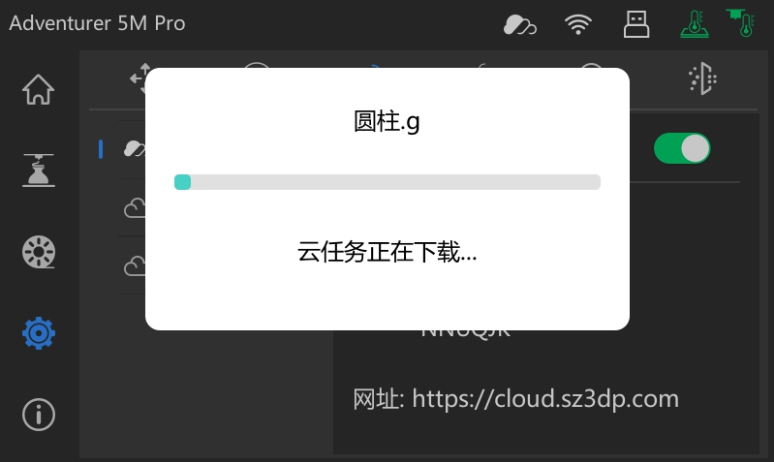Select the first cloud entry in list
The width and height of the screenshot is (774, 462).
tap(132, 149)
